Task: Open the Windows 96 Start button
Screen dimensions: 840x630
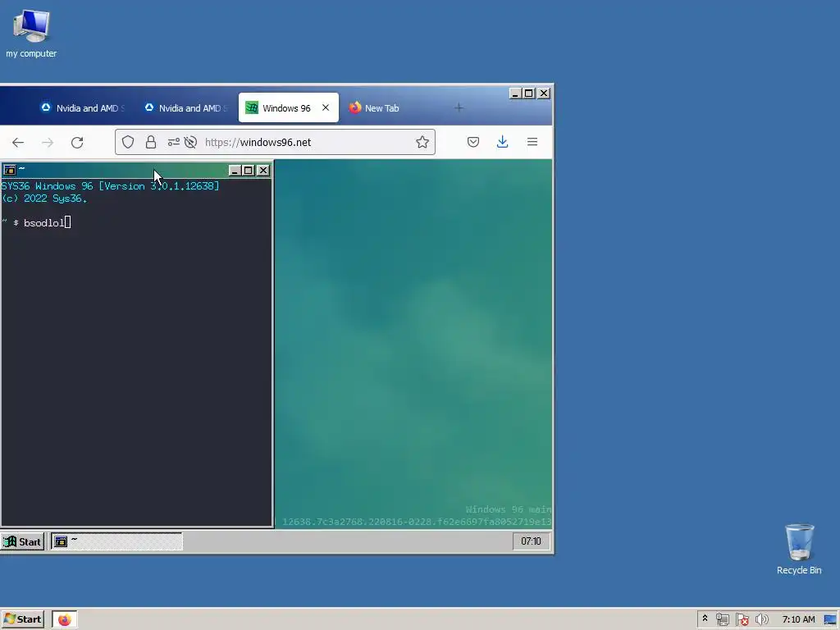Action: pos(22,541)
